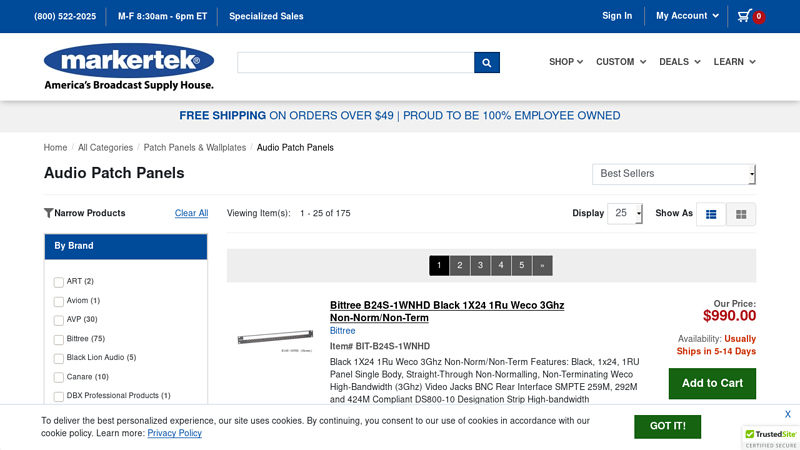Expand the DEALS menu
The width and height of the screenshot is (800, 450).
[680, 62]
